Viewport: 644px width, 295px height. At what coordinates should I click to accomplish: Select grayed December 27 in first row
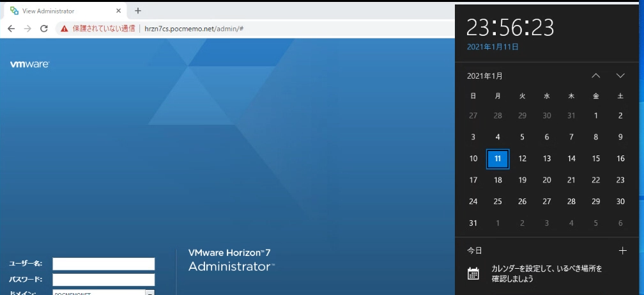473,116
